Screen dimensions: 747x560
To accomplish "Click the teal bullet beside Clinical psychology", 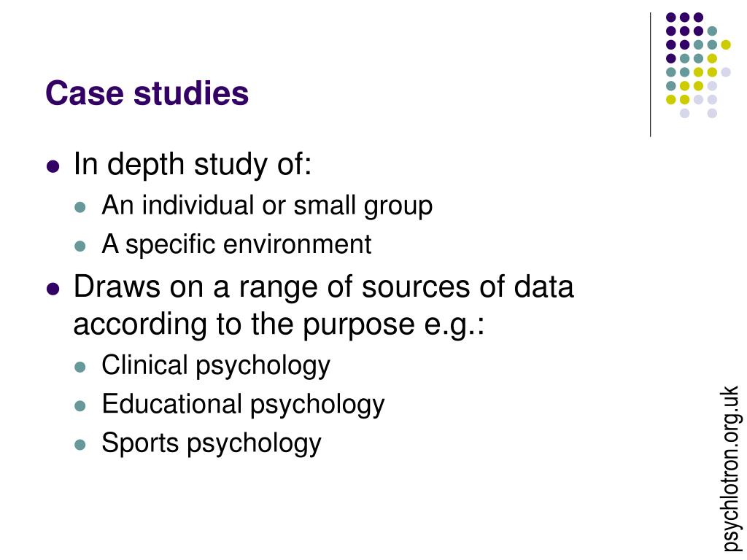I will [x=80, y=367].
